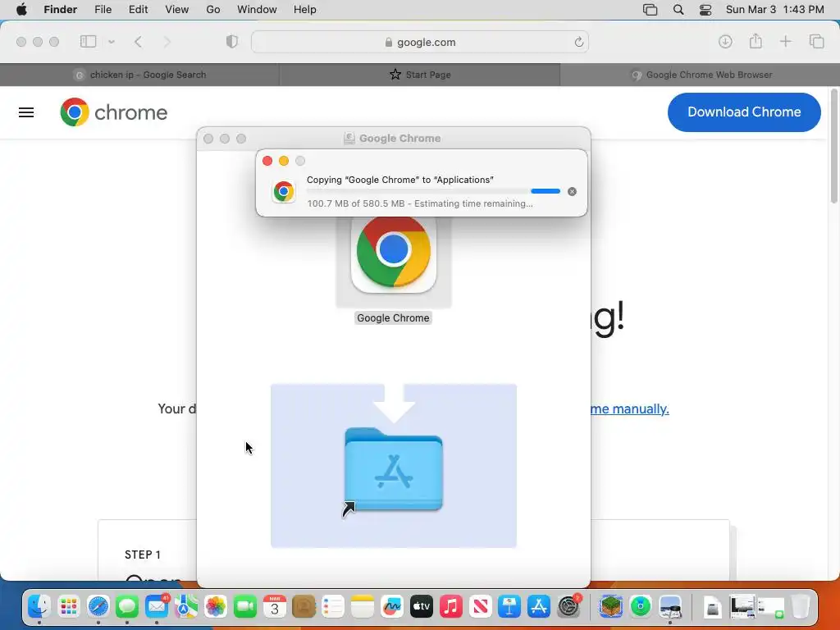The image size is (840, 630).
Task: Click the Applications folder shortcut
Action: tap(394, 469)
